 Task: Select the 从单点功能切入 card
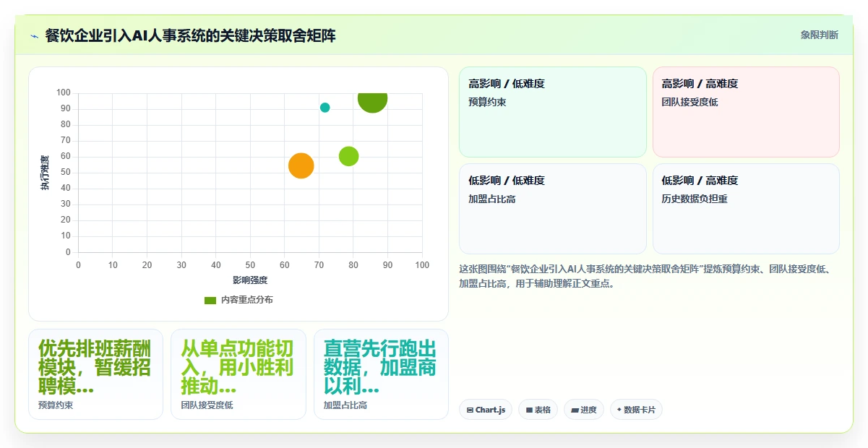[x=239, y=374]
